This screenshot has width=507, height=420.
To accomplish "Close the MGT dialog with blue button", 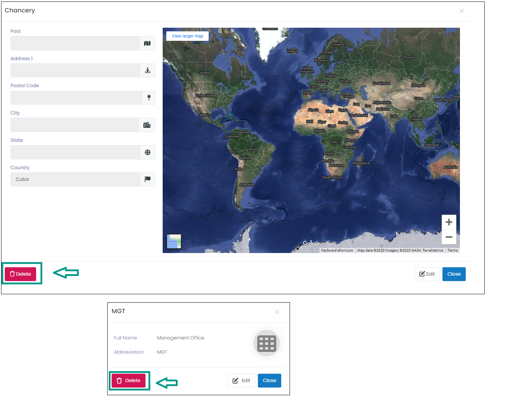I will point(270,381).
